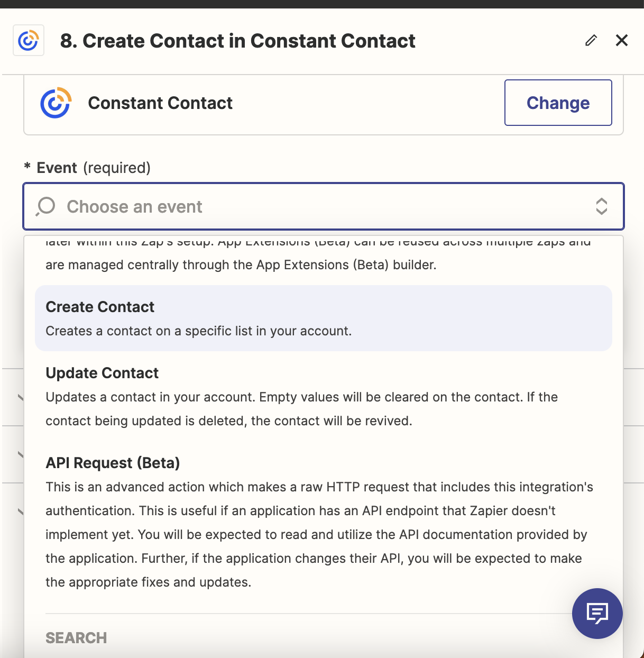Choose the API Request (Beta) event

pos(324,523)
